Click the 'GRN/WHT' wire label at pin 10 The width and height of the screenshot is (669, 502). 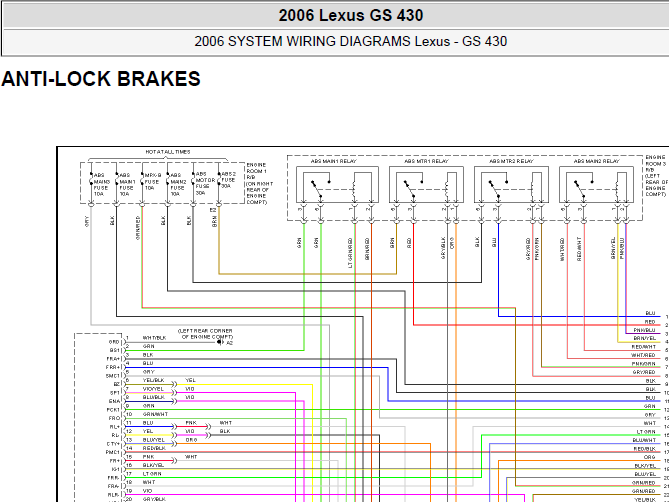click(155, 414)
